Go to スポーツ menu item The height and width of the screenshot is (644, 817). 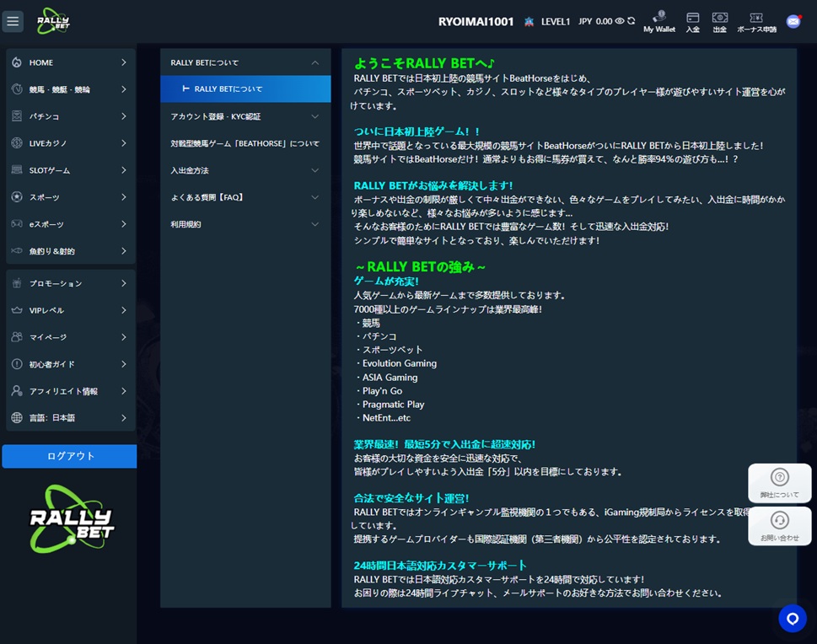pyautogui.click(x=71, y=197)
